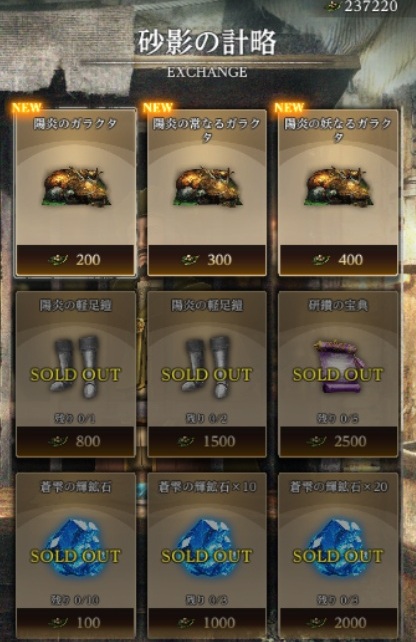Click the blue ore crystal ×20 item

[338, 548]
